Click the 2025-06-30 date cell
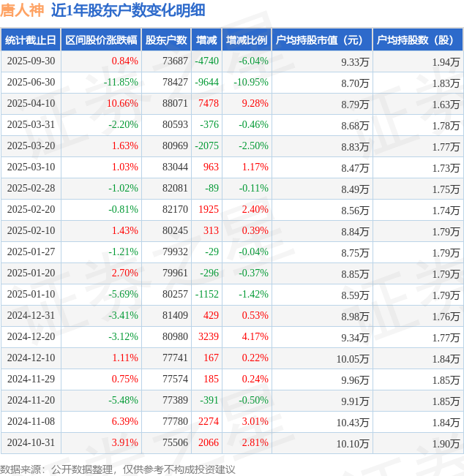 [31, 83]
